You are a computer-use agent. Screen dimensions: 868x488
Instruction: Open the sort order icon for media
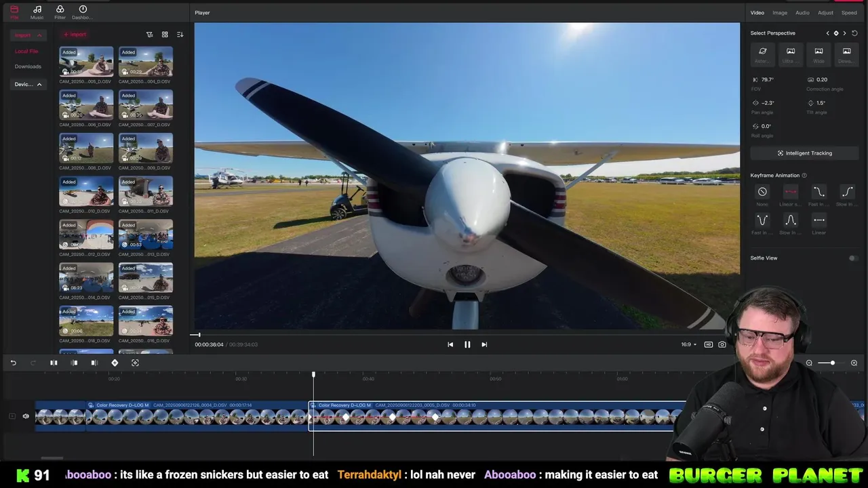coord(180,35)
